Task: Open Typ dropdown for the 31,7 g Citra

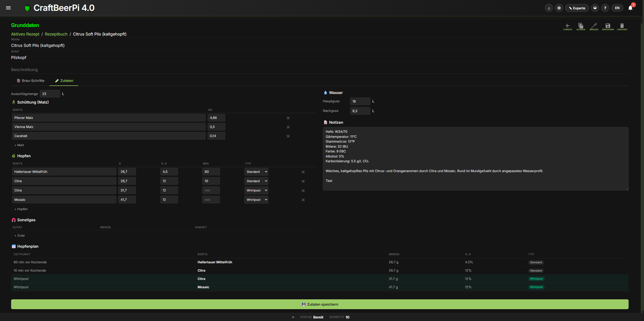Action: pos(256,190)
